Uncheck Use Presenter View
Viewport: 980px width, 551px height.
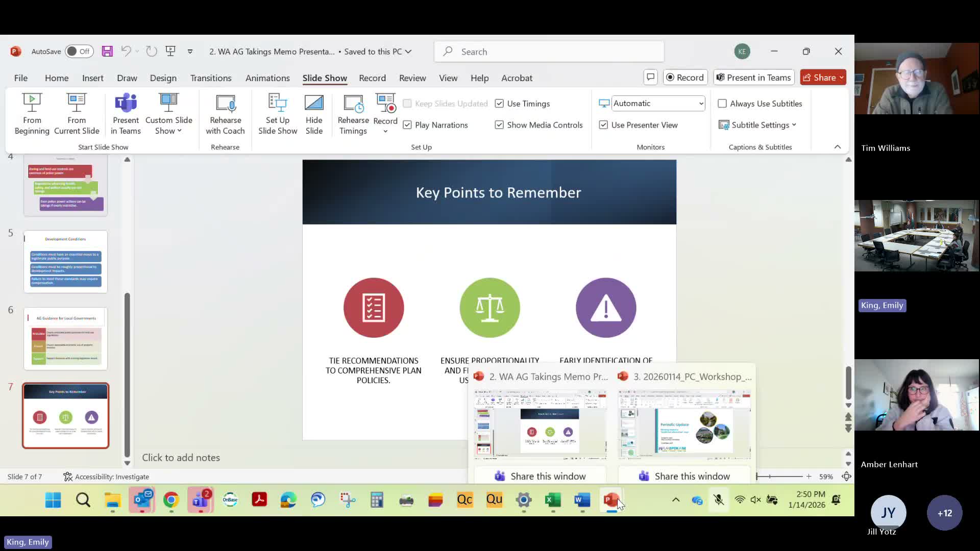tap(603, 125)
